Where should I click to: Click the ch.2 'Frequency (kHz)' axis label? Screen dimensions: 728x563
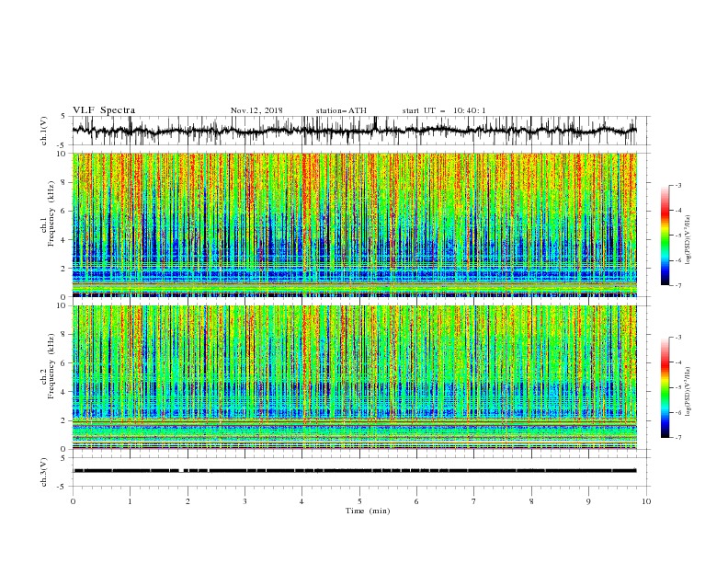coord(51,366)
